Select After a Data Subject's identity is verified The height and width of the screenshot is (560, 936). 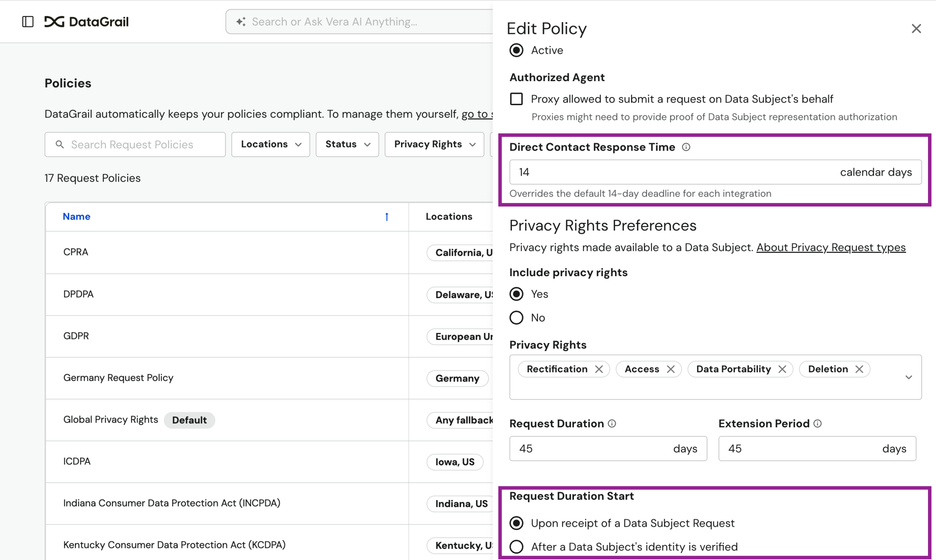pos(516,546)
